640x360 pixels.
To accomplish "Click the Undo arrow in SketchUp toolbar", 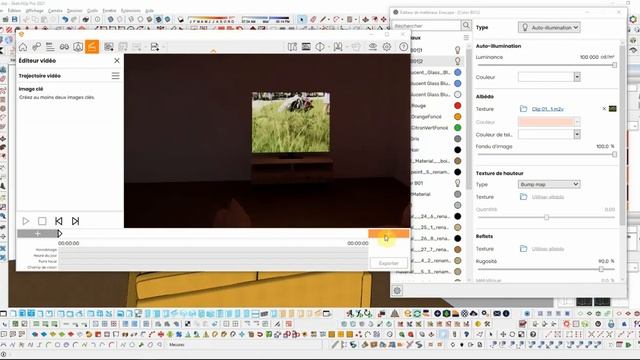I will point(65,19).
